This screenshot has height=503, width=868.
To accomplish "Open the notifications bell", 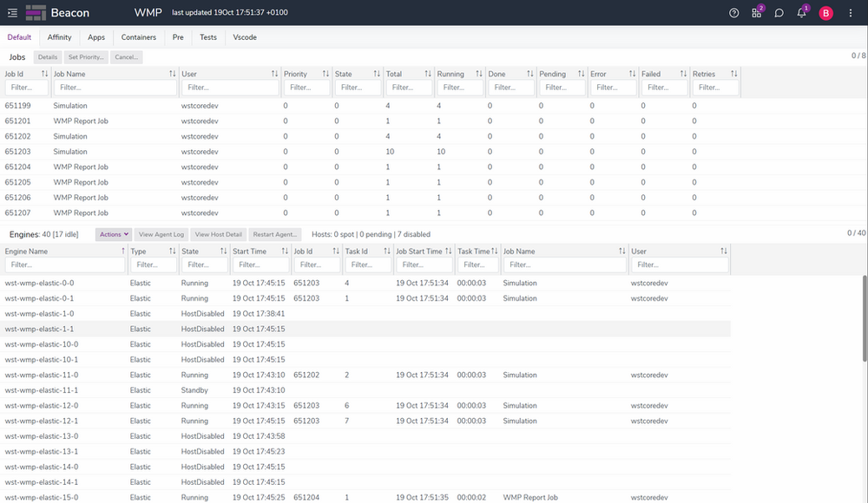I will (801, 13).
